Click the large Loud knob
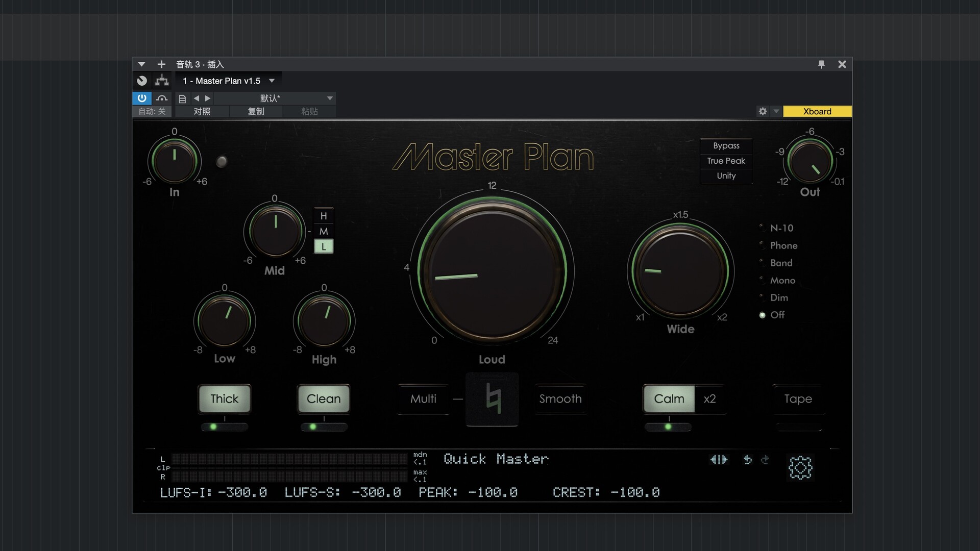 492,270
